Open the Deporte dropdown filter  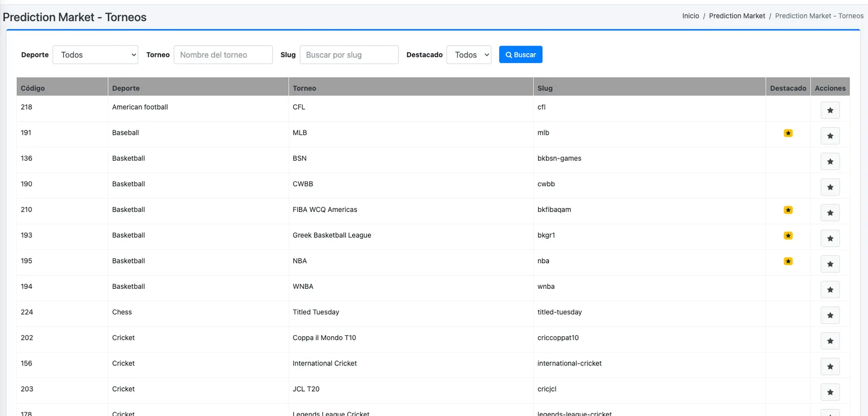(x=95, y=55)
